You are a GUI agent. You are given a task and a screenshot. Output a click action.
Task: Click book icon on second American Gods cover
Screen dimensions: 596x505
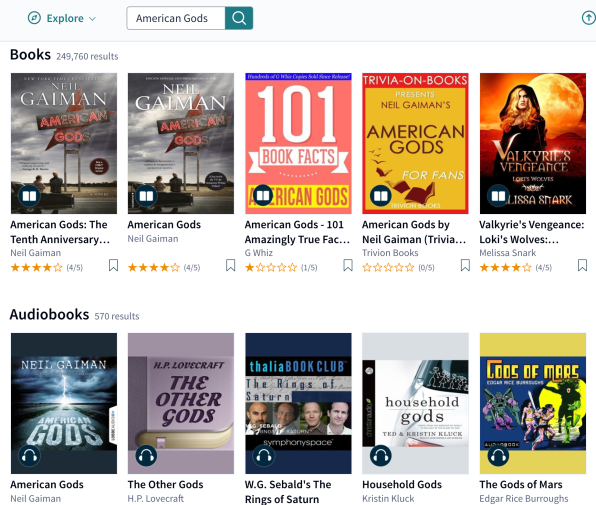[146, 196]
